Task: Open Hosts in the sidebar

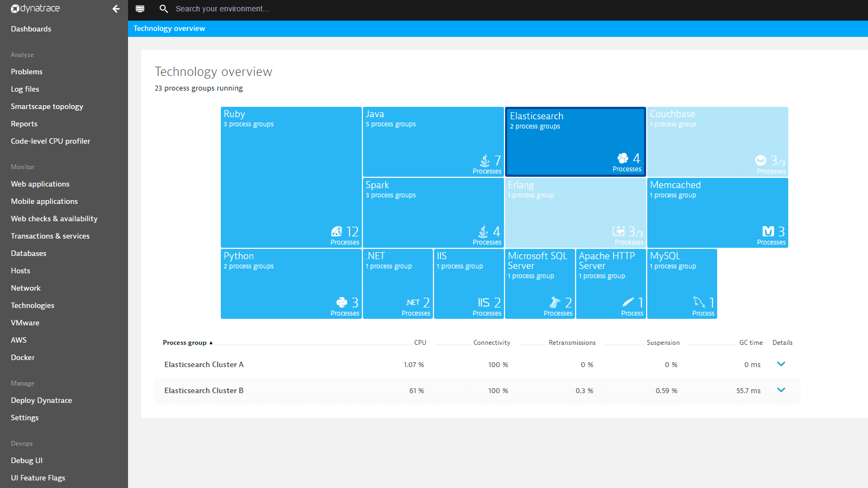Action: [x=21, y=271]
